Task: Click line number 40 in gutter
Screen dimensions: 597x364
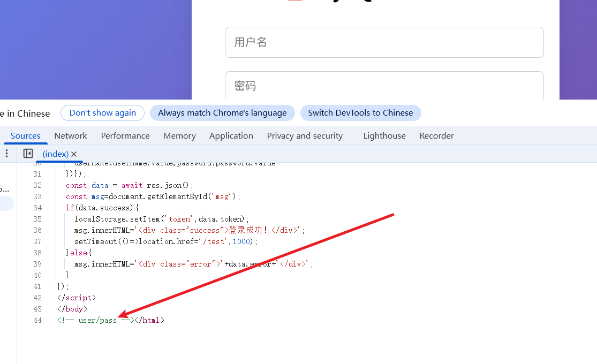Action: [37, 275]
